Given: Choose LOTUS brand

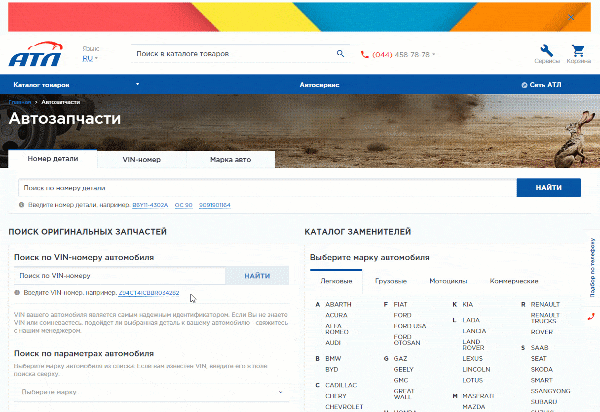Looking at the screenshot, I should pyautogui.click(x=472, y=380).
